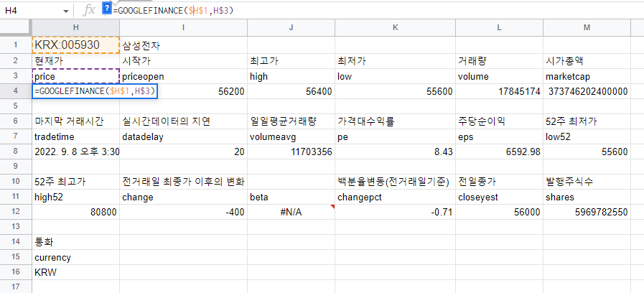
Task: Click the value 56200
Action: (x=232, y=91)
